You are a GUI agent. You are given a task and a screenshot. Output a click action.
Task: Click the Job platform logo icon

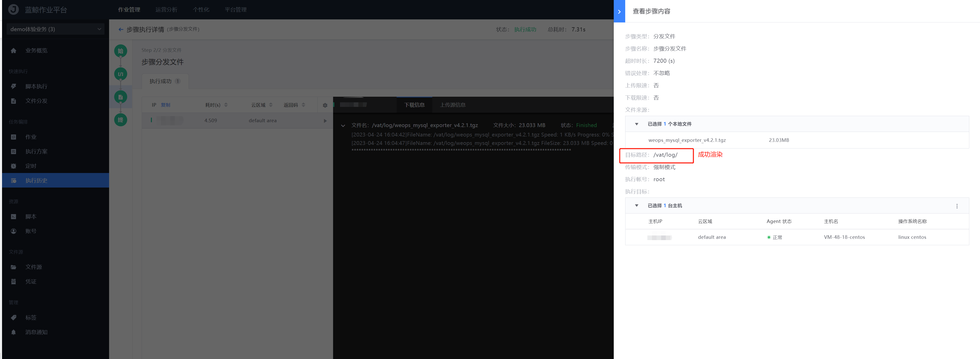tap(13, 9)
